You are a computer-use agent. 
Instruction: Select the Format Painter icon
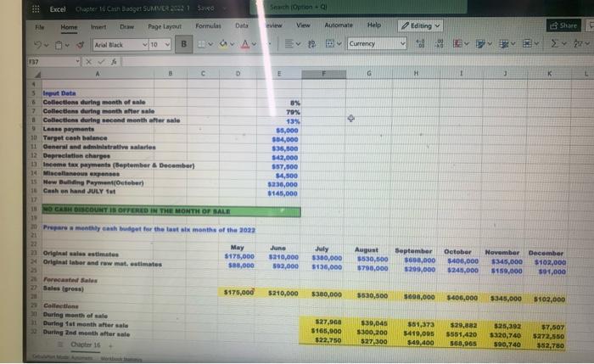(81, 45)
